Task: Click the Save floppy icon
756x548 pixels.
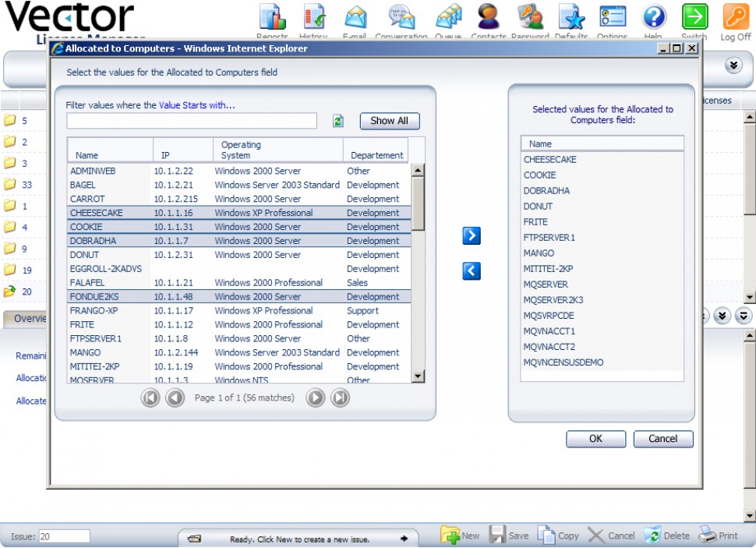Action: click(497, 535)
